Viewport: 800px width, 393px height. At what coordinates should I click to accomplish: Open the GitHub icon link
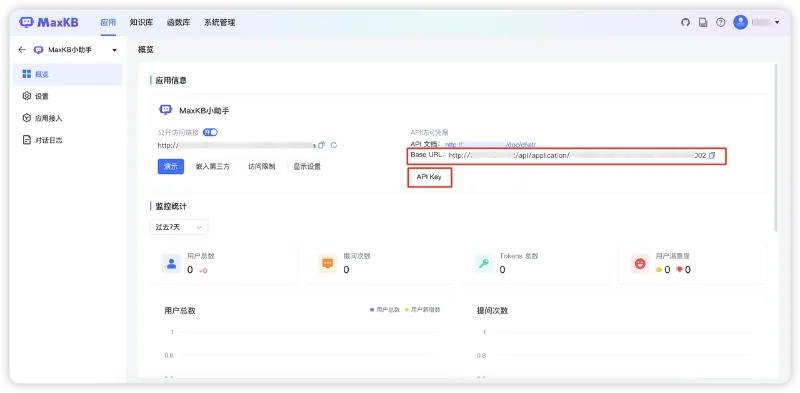click(x=686, y=22)
